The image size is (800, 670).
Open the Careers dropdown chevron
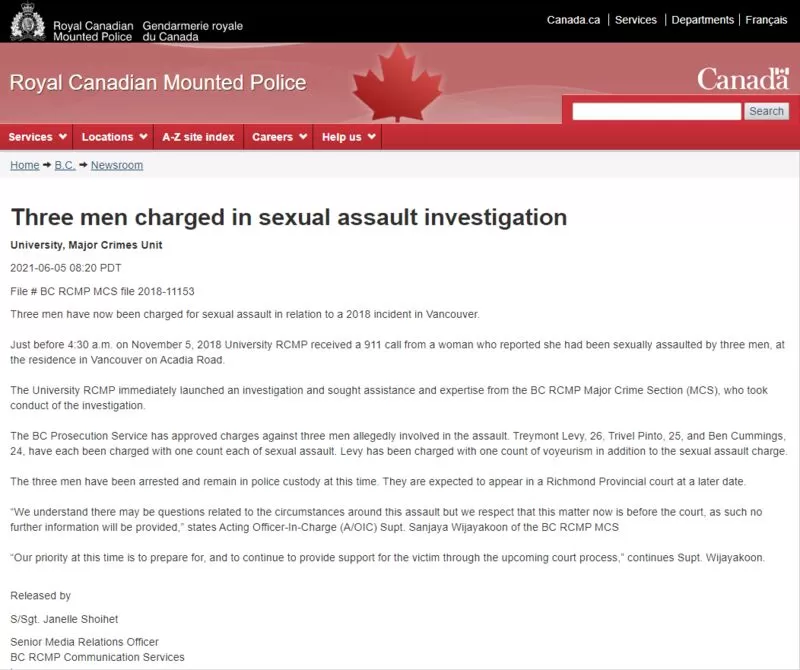tap(303, 137)
